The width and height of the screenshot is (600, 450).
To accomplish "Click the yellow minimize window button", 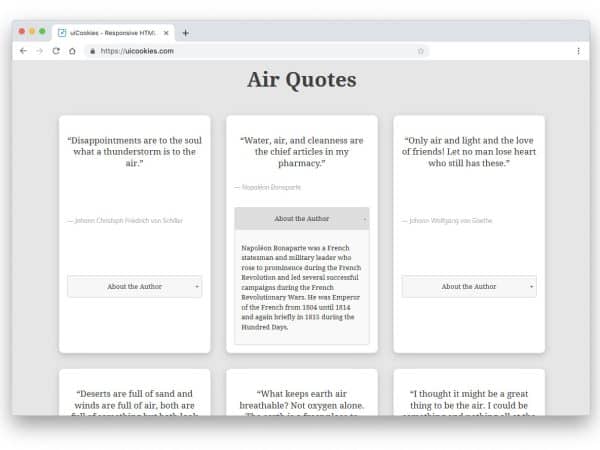I will click(x=32, y=31).
